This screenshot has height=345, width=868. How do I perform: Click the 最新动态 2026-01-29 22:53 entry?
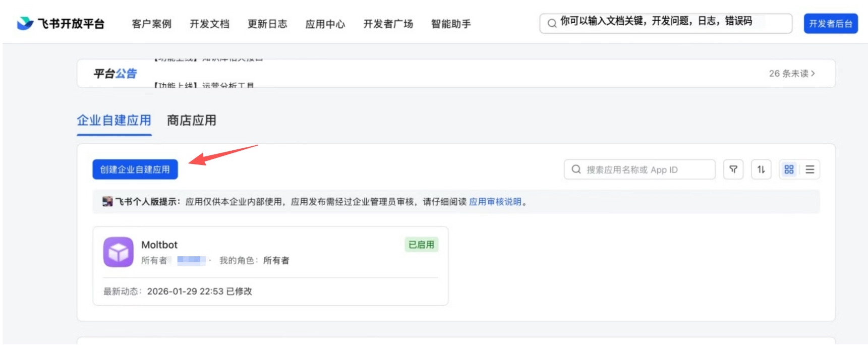pos(178,292)
